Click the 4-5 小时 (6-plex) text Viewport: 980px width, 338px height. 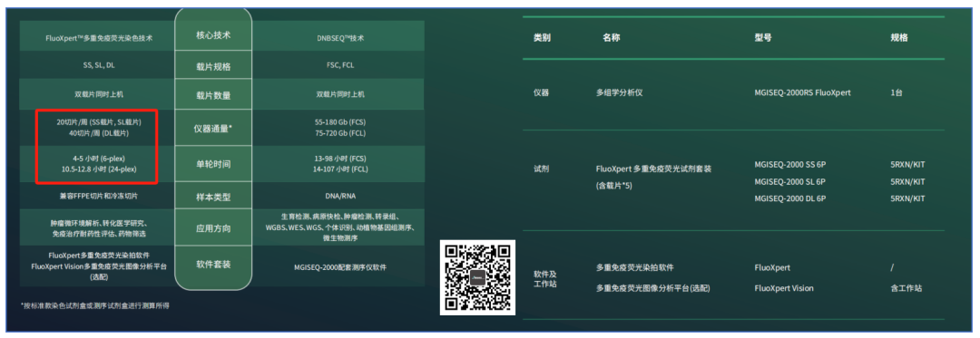(x=99, y=159)
